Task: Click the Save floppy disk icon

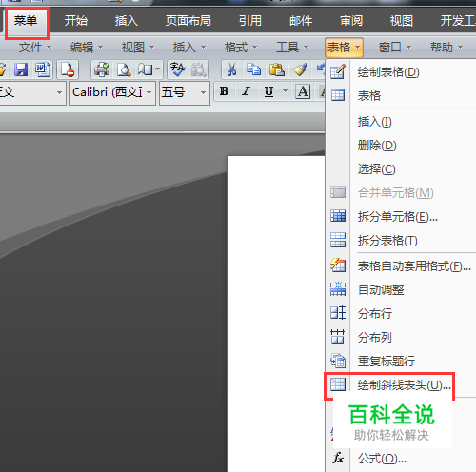Action: (21, 69)
